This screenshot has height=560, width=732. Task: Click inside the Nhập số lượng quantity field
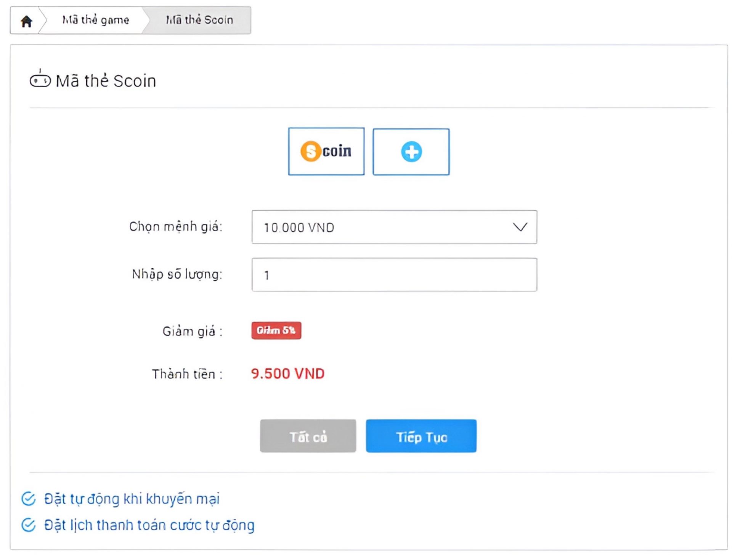click(x=394, y=275)
